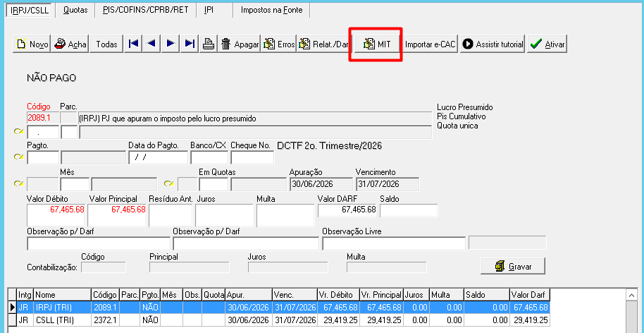
Task: Delete record with Apagar trash icon
Action: (239, 44)
